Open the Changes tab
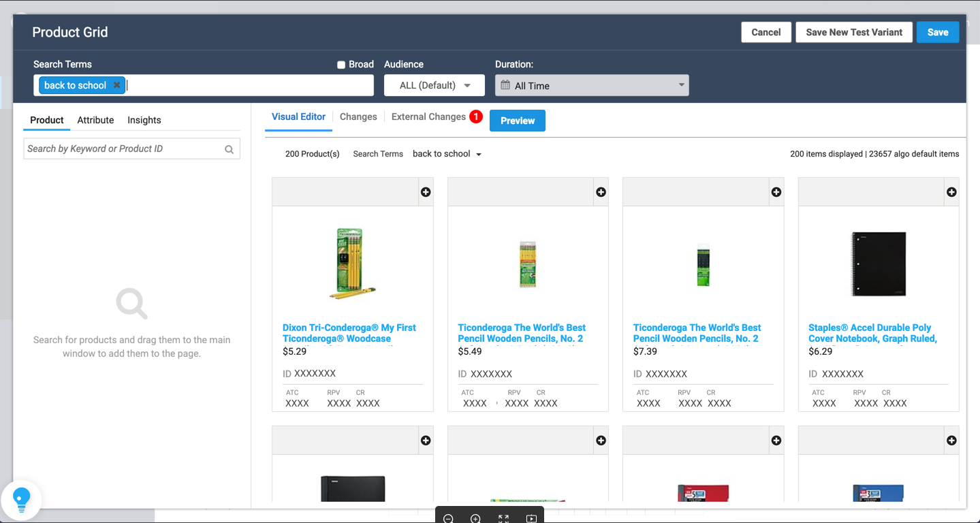This screenshot has width=980, height=523. point(358,116)
